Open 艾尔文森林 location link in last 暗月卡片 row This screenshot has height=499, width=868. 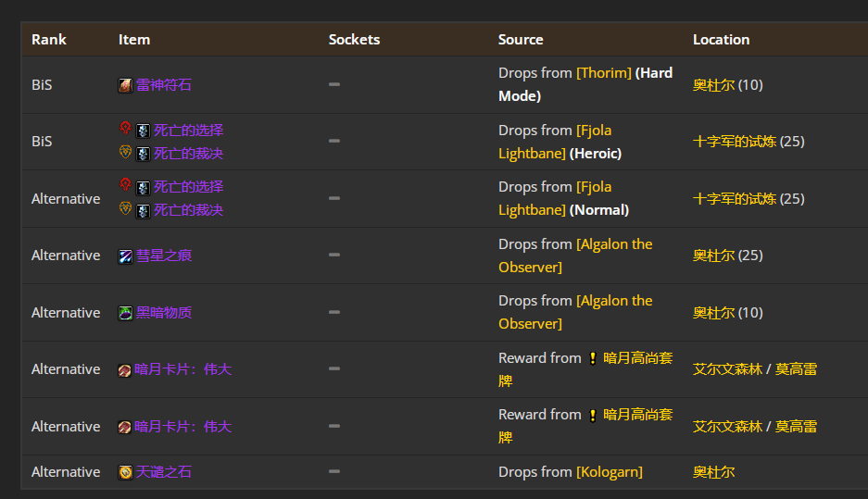coord(727,427)
